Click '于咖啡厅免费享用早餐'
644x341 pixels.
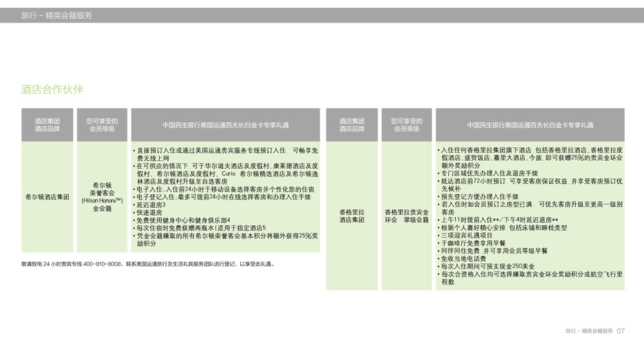(471, 243)
